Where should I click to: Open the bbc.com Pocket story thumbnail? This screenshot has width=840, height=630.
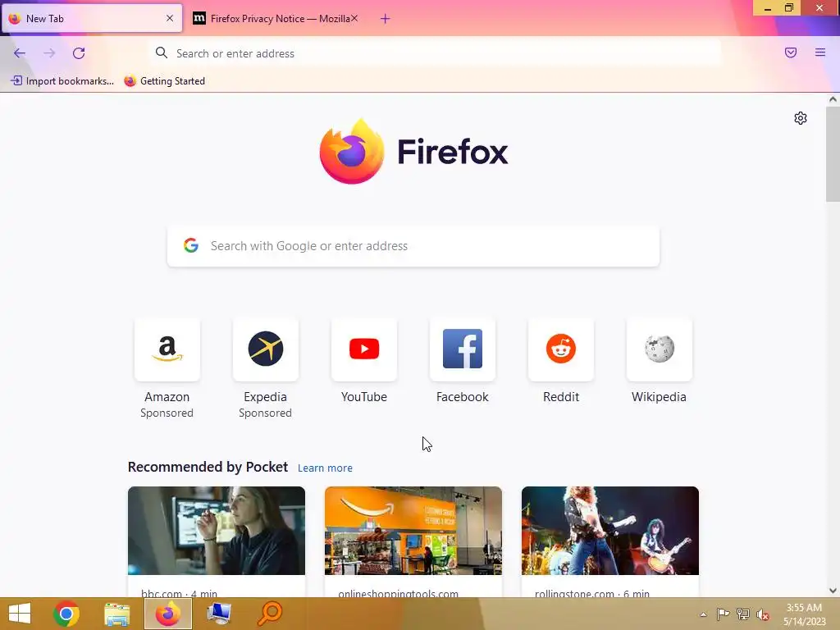[x=217, y=531]
